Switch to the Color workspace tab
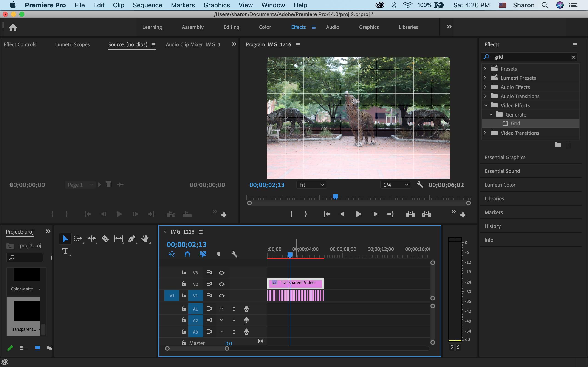 [265, 27]
